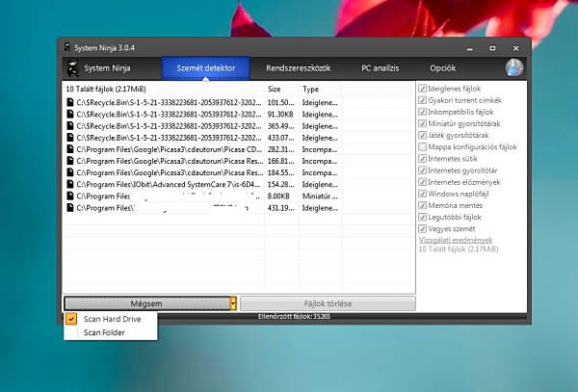Click the Miniatűr type cell
578x392 pixels.
(x=320, y=196)
